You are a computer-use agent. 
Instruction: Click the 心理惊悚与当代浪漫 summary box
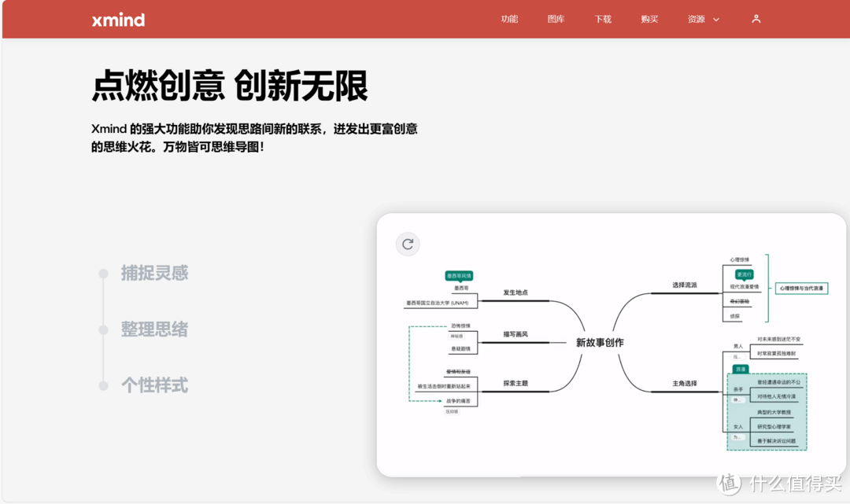801,288
